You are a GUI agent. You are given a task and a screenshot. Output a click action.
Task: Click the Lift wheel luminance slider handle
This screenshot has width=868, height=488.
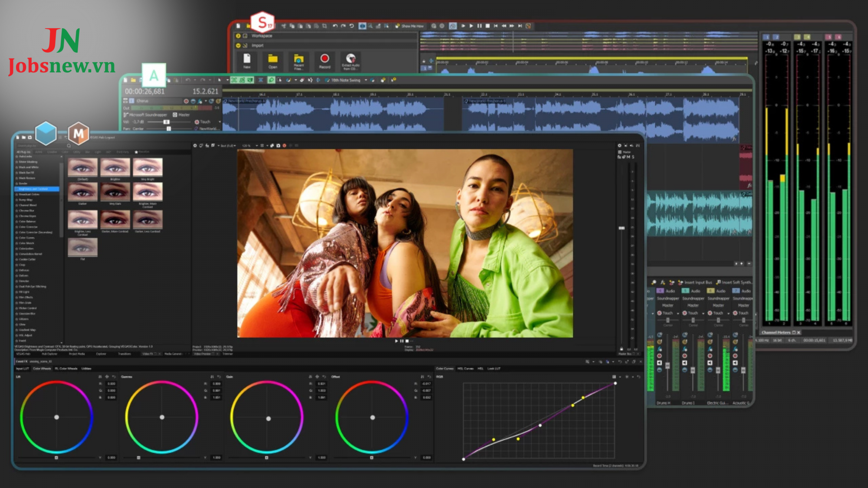(56, 458)
